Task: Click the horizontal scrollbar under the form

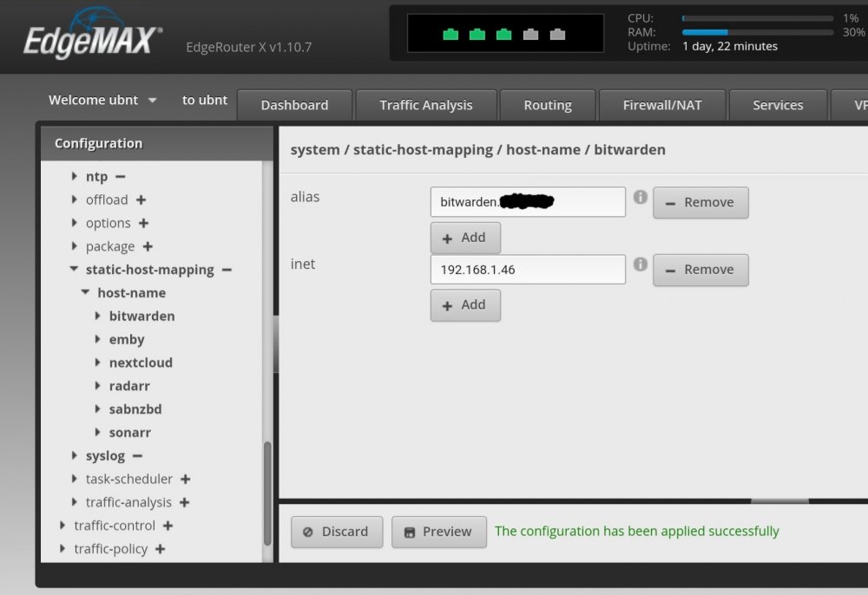Action: (x=779, y=501)
